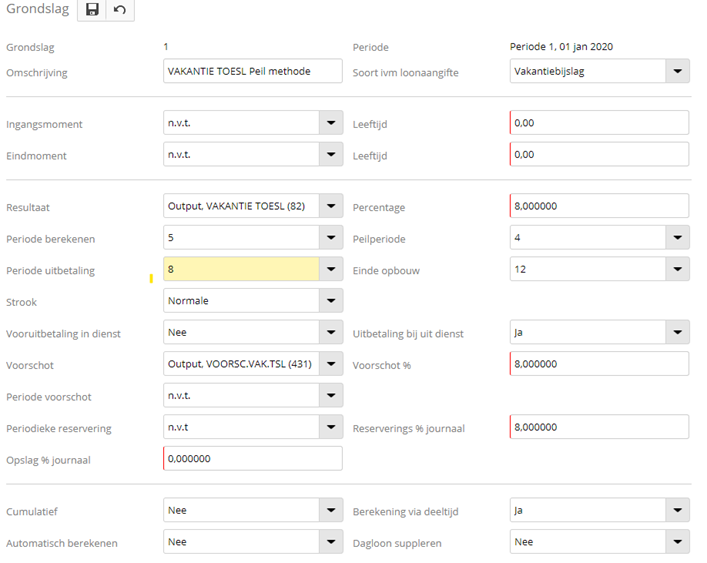Click the undo arrow icon
707x563 pixels.
pyautogui.click(x=120, y=9)
